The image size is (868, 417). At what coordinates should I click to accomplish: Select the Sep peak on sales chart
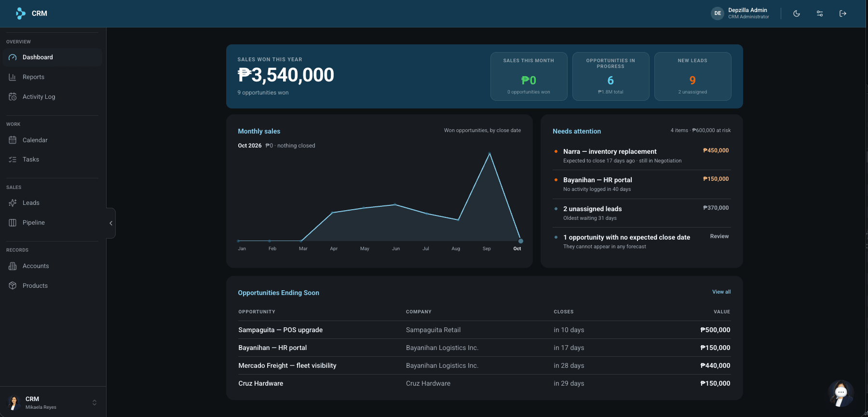489,153
